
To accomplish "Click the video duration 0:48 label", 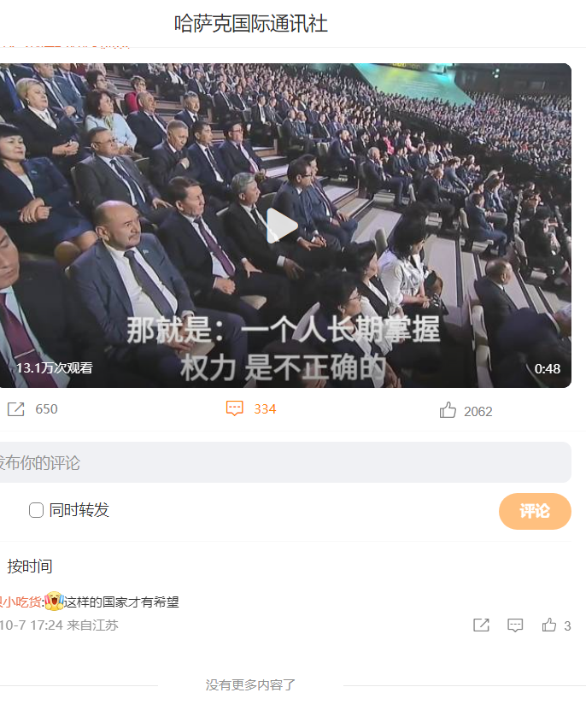I will point(547,368).
